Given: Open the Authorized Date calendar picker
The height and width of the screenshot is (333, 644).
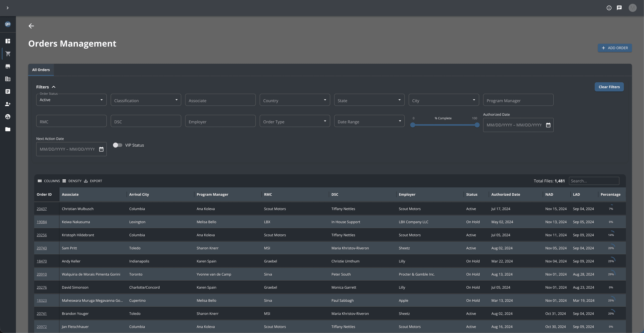Looking at the screenshot, I should point(548,125).
